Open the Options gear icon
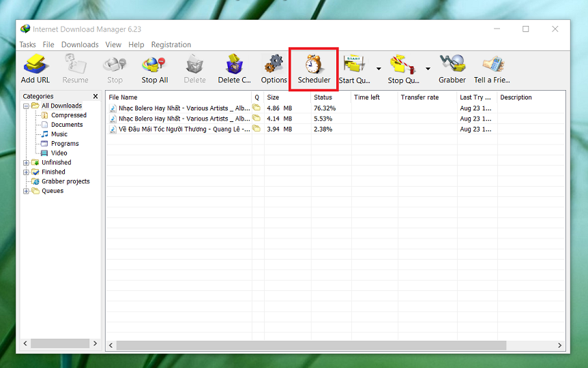Viewport: 588px width, 368px height. 274,63
